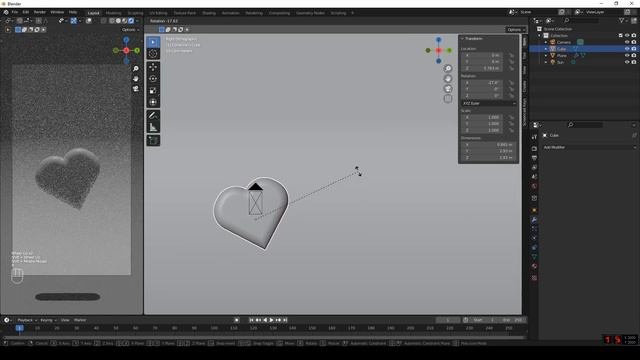
Task: Activate the Transform tool
Action: pyautogui.click(x=153, y=102)
